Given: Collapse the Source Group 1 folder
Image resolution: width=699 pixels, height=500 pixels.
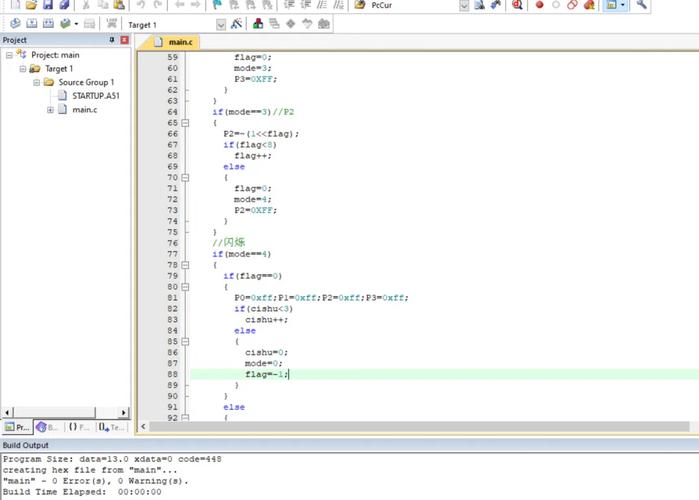Looking at the screenshot, I should tap(36, 82).
